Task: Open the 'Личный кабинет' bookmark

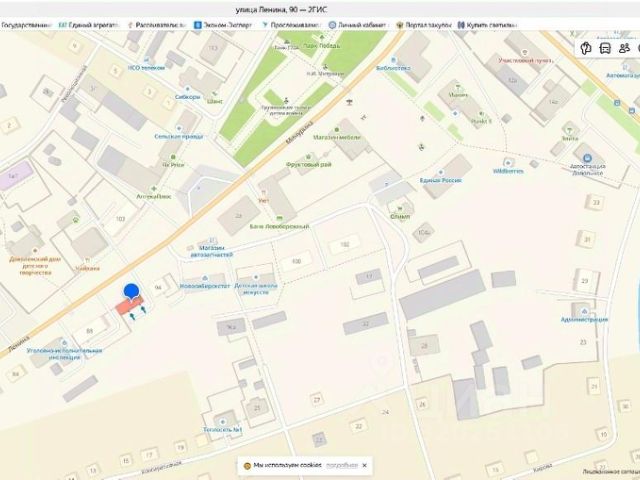Action: [x=357, y=25]
